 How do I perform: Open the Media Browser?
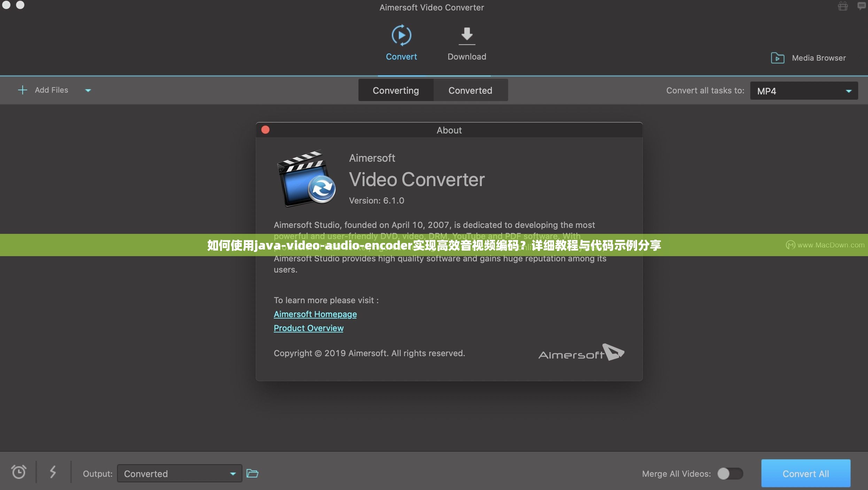tap(809, 58)
